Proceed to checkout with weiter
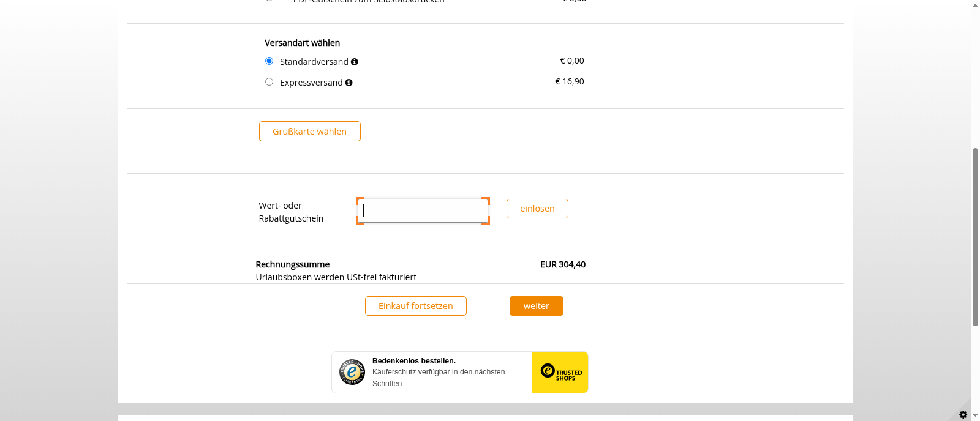980x421 pixels. coord(536,305)
